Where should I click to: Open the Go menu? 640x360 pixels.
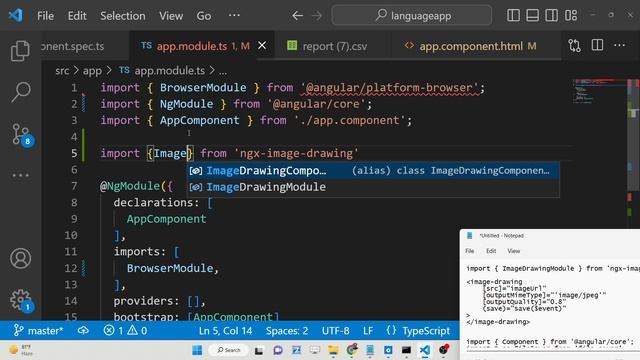(204, 16)
